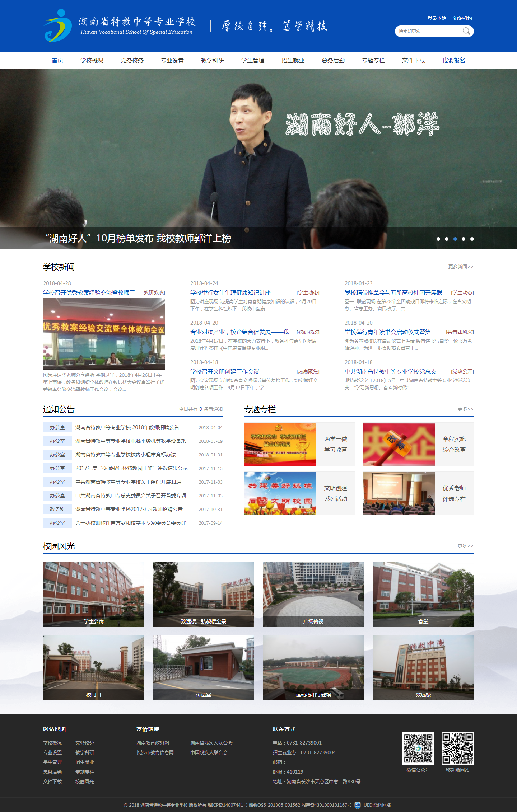Click the school logo in header
Viewport: 517px width, 812px height.
click(x=58, y=26)
